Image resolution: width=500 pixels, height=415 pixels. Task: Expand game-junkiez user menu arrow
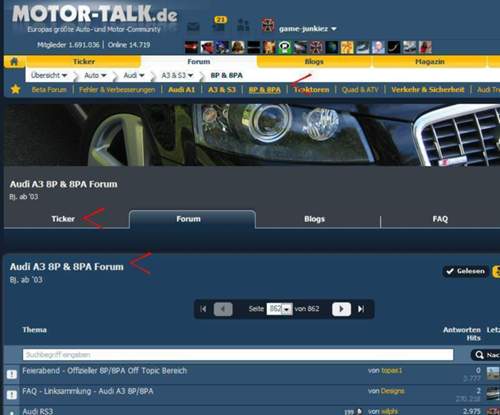(334, 29)
